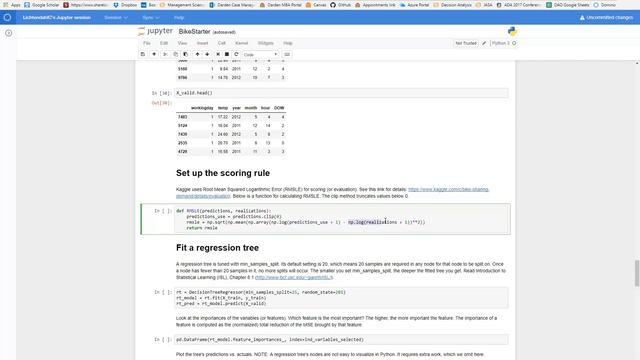
Task: Open the Azure Portal bookmark
Action: [x=414, y=5]
